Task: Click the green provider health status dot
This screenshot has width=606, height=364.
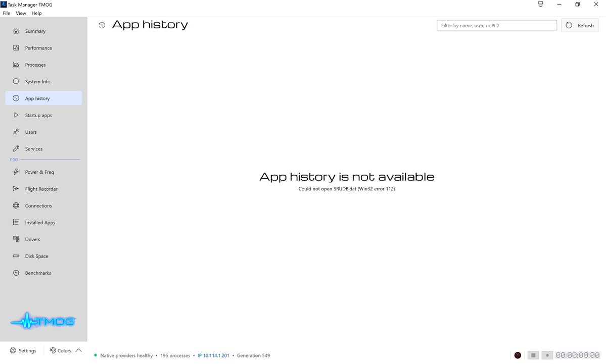Action: (x=96, y=355)
